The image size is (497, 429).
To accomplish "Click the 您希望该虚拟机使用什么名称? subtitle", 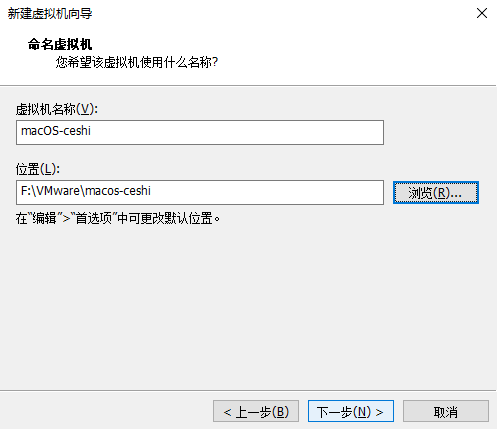I will click(137, 62).
